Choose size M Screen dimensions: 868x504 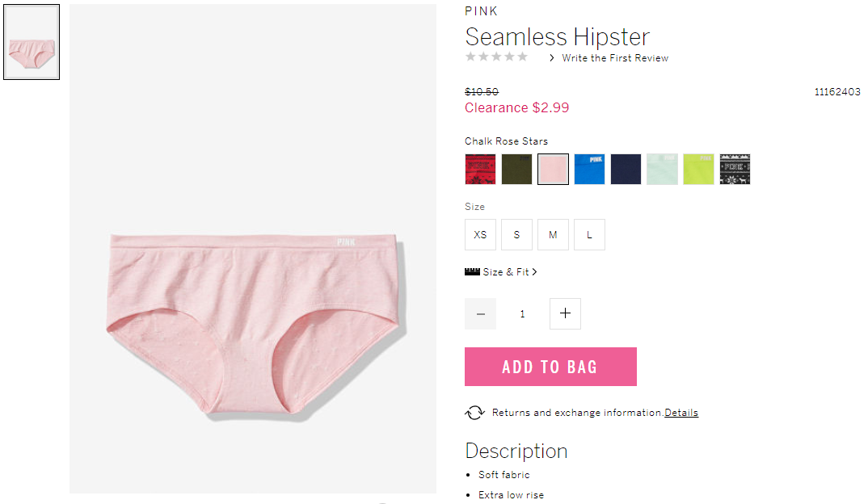[x=553, y=234]
